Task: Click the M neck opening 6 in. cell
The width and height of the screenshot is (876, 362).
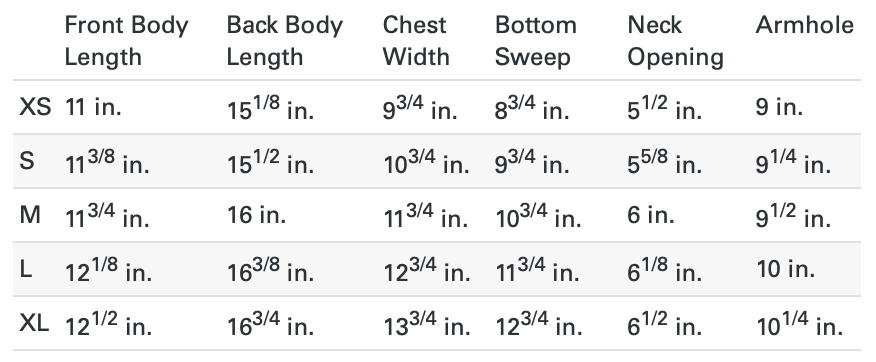Action: click(x=651, y=215)
